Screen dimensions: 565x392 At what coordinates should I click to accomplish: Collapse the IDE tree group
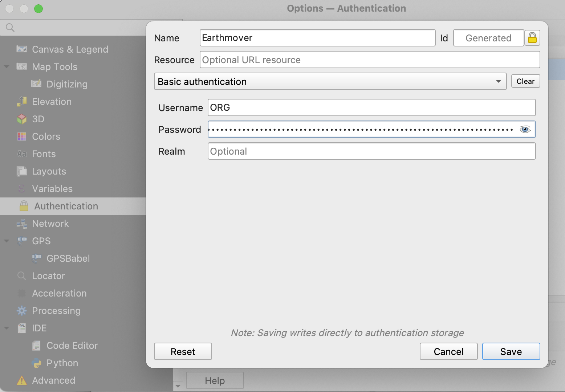[x=7, y=328]
